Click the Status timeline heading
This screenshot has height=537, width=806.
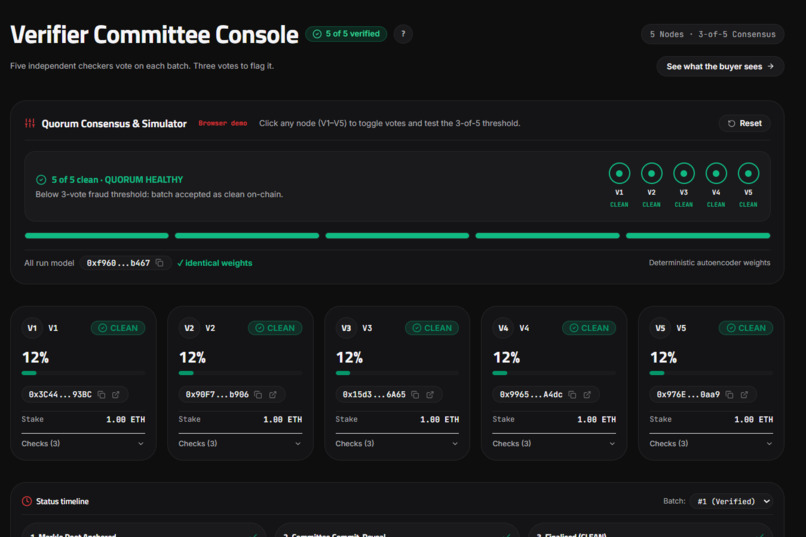[62, 501]
